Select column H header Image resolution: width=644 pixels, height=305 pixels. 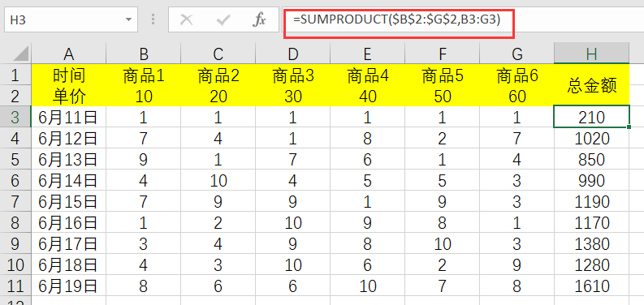click(x=591, y=54)
